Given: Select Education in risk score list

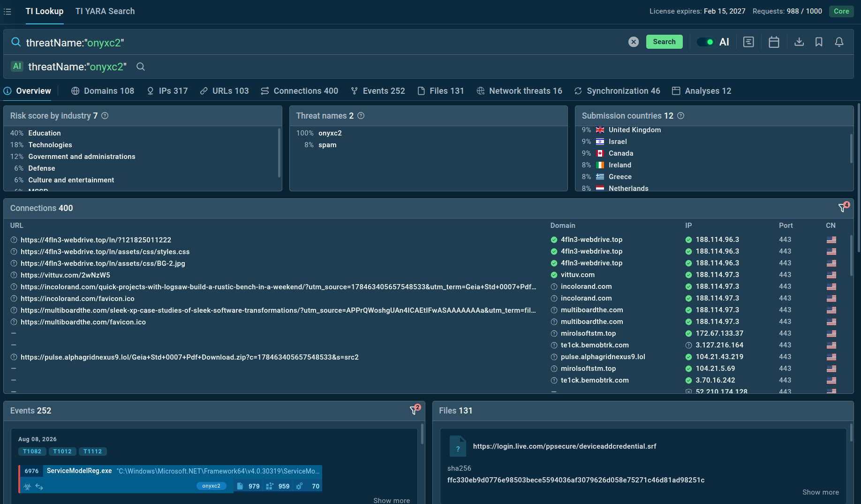Looking at the screenshot, I should pyautogui.click(x=45, y=133).
